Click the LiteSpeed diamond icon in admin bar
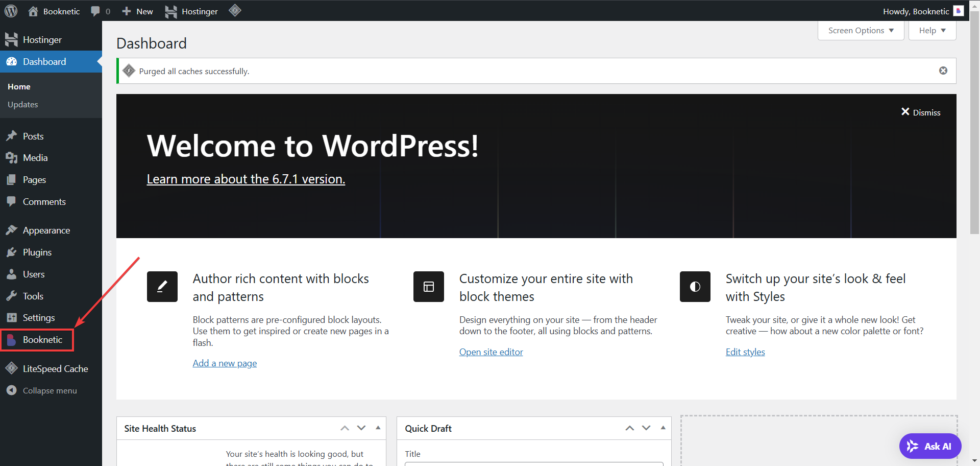Image resolution: width=980 pixels, height=466 pixels. click(235, 10)
